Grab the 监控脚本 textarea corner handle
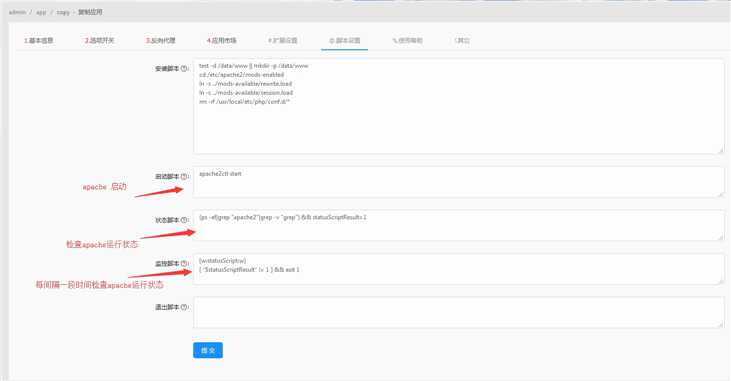 721,281
